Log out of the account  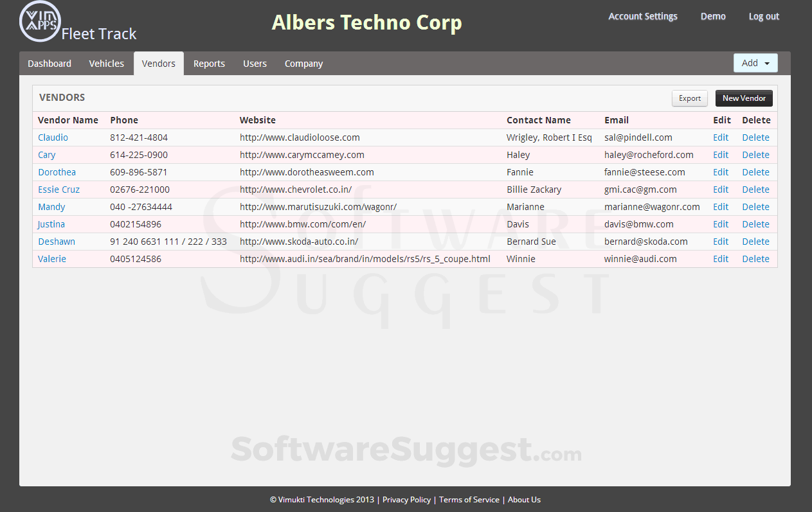pyautogui.click(x=764, y=17)
